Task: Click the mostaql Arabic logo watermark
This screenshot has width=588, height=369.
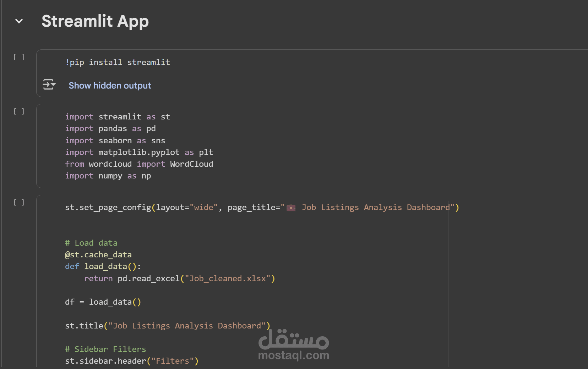Action: pos(294,339)
